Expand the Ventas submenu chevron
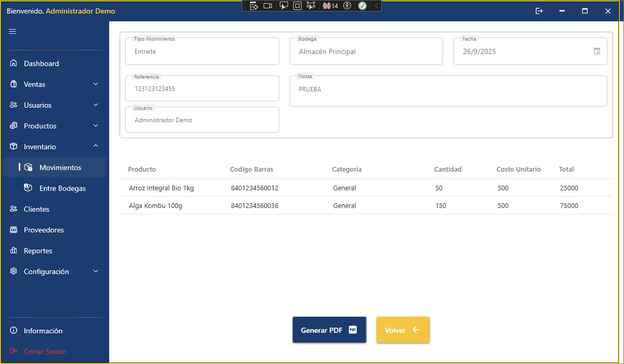Screen dimensions: 624x364 coord(96,84)
